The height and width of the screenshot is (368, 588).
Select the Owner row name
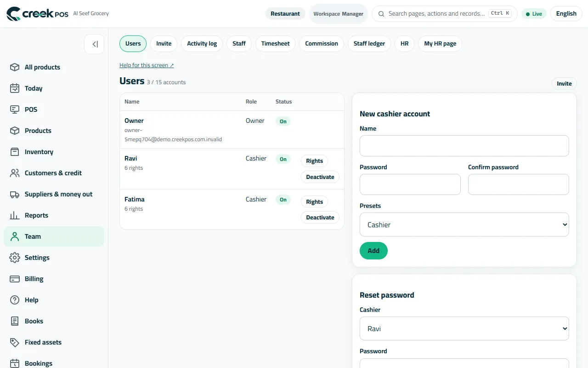134,121
